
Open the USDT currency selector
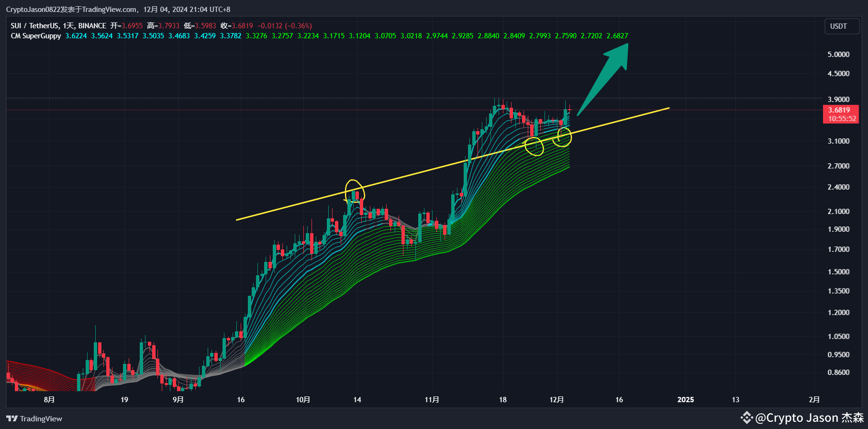click(842, 26)
